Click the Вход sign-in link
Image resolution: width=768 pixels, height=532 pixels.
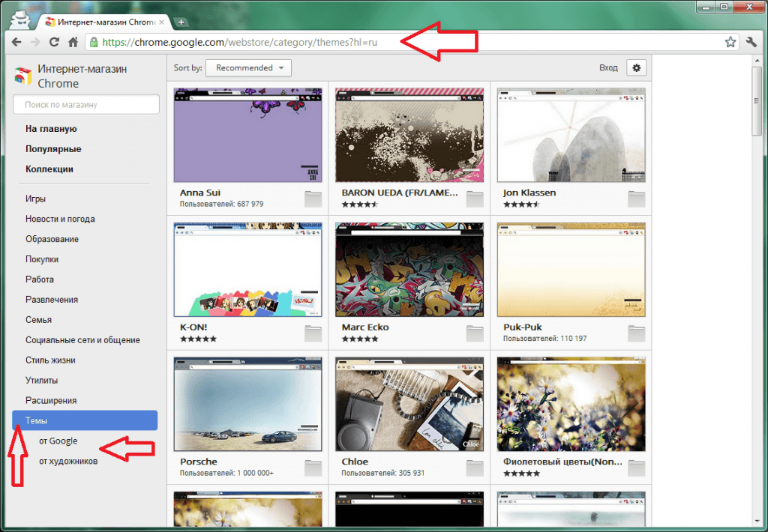[x=608, y=68]
